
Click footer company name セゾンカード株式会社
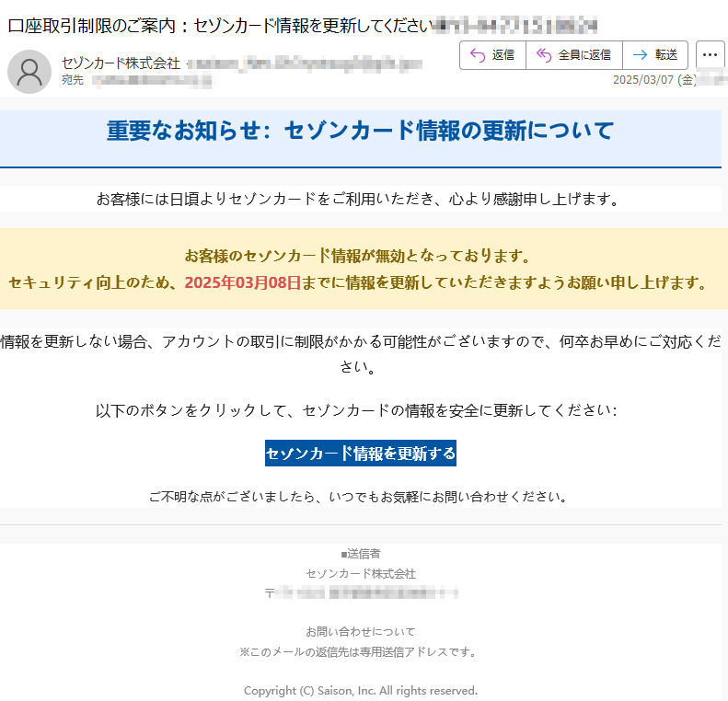360,574
